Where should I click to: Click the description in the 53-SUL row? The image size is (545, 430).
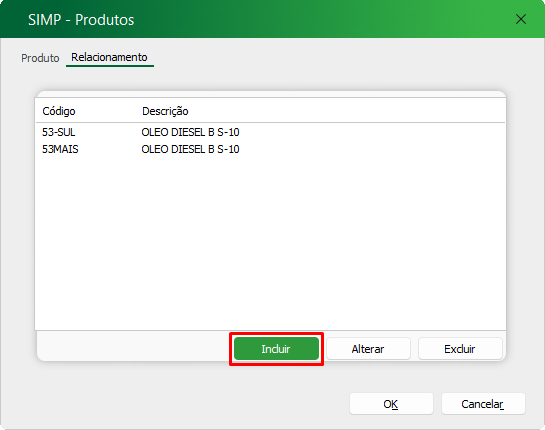point(190,132)
